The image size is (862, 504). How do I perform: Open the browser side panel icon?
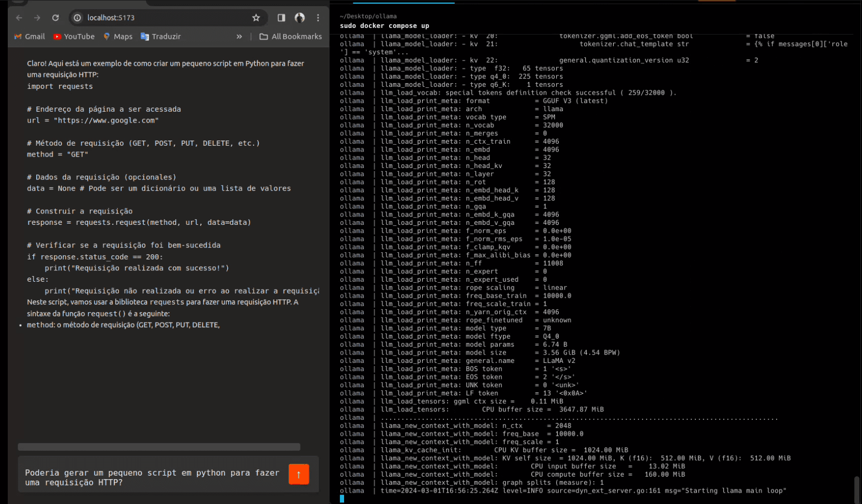pos(281,18)
